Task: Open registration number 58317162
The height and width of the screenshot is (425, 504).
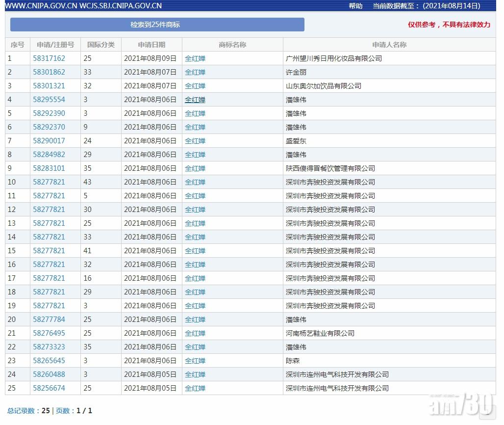Action: 49,58
